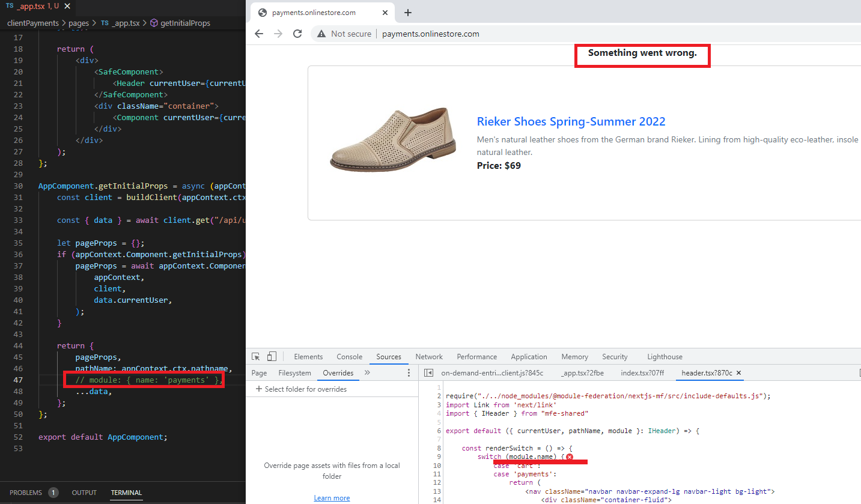The width and height of the screenshot is (861, 504).
Task: Expand more Sources navigator tabs chevron
Action: 367,373
